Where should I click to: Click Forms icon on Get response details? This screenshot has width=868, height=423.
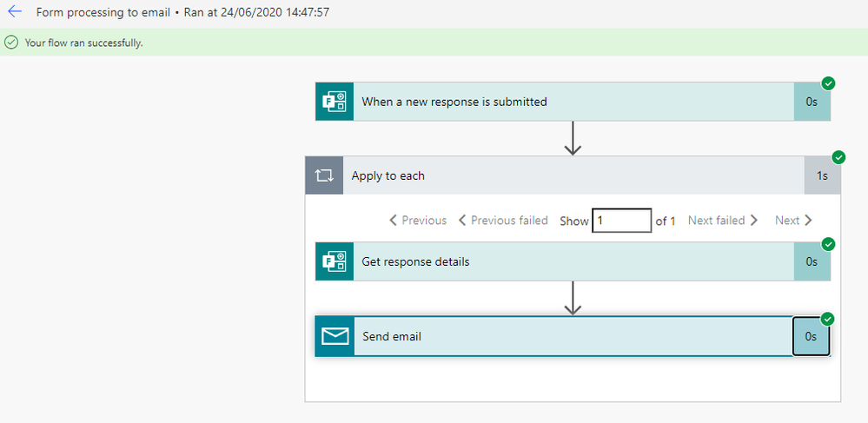(x=335, y=261)
